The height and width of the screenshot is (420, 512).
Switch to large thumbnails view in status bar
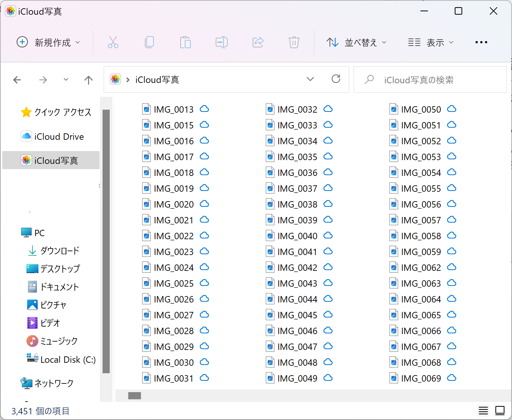500,411
